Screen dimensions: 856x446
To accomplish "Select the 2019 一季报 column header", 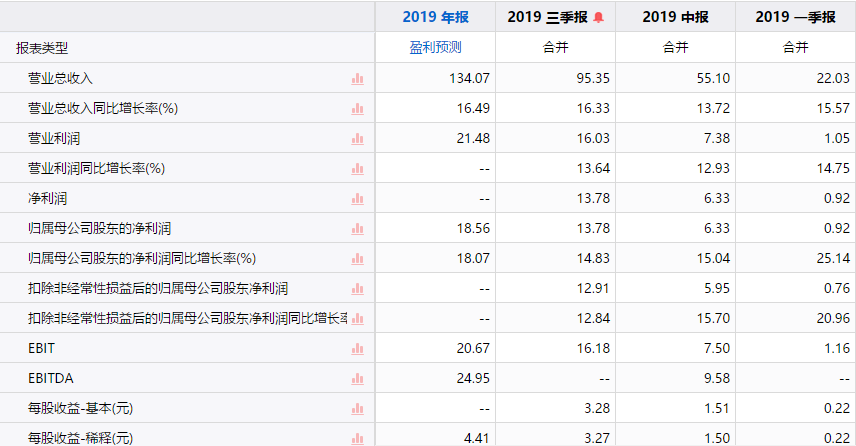I will 795,17.
